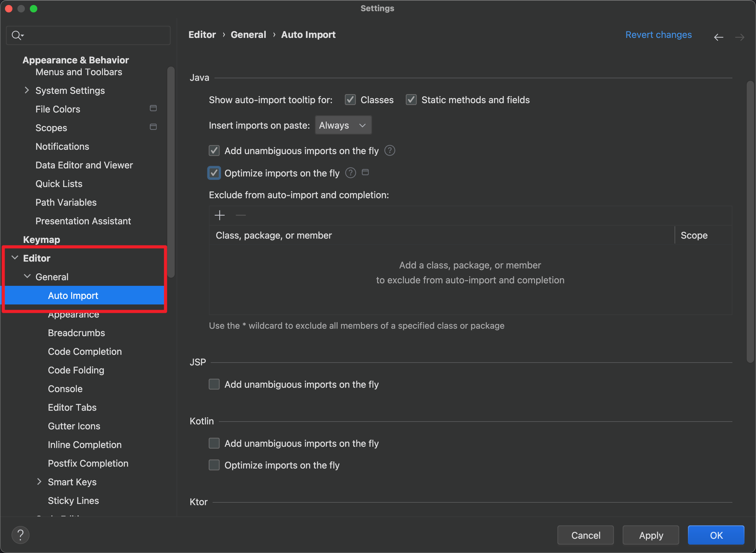Image resolution: width=756 pixels, height=553 pixels.
Task: Open the Insert imports on paste dropdown
Action: tap(343, 125)
